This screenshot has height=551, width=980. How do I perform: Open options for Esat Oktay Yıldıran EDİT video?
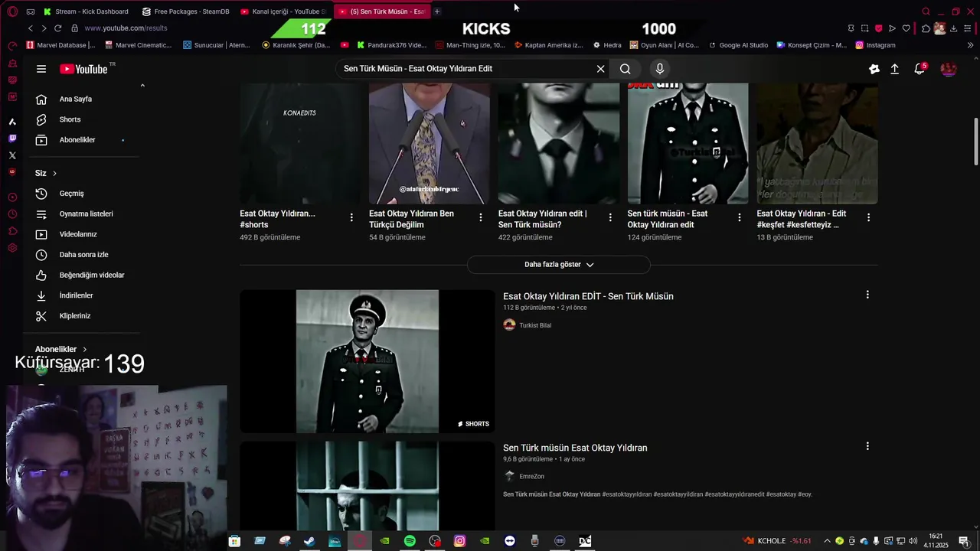pyautogui.click(x=867, y=295)
